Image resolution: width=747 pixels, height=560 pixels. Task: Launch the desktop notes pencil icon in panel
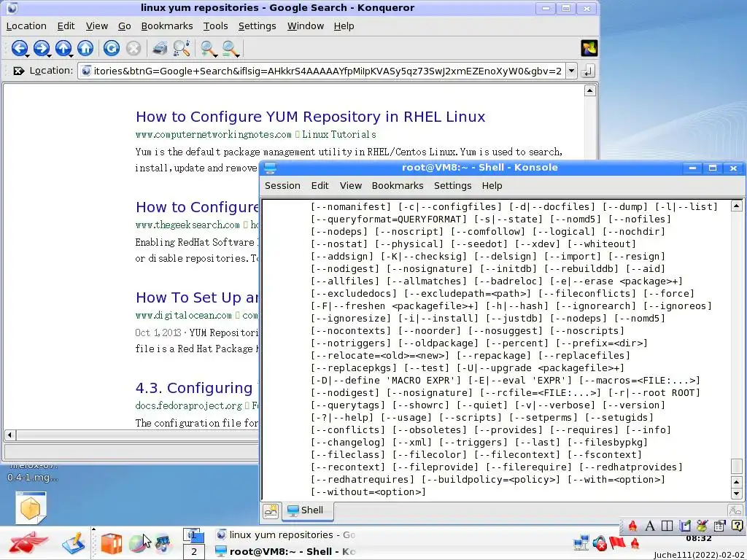pyautogui.click(x=73, y=543)
